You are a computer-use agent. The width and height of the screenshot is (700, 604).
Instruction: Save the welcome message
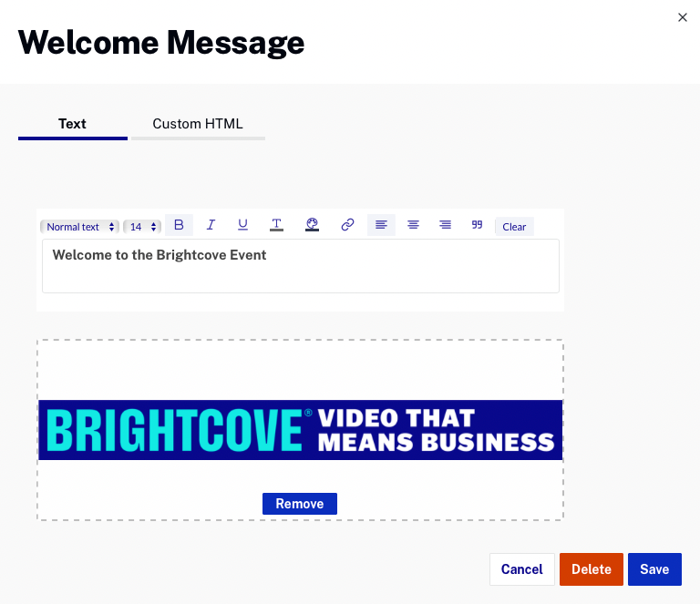tap(654, 569)
